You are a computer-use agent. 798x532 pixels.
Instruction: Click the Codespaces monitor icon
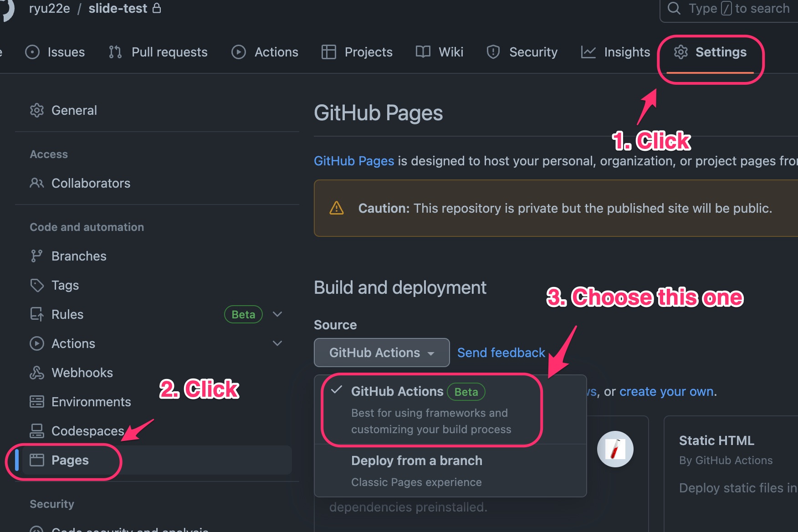[37, 431]
